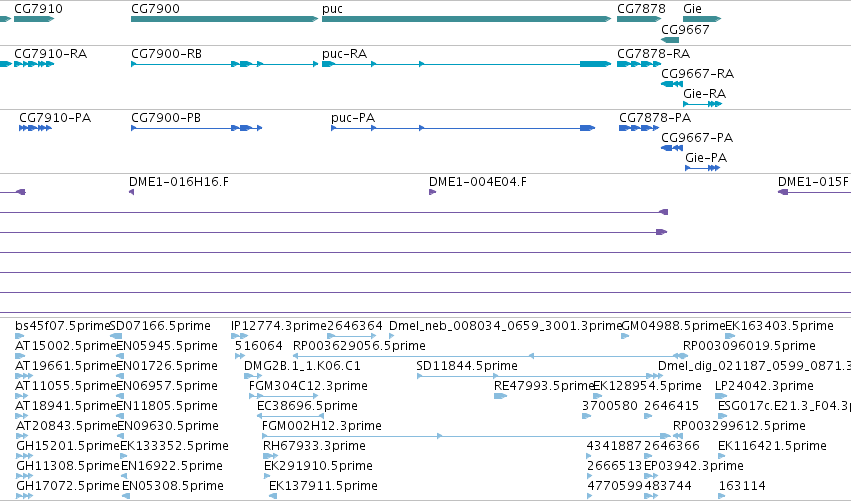
Task: Select the 3700580 feature label
Action: click(x=610, y=406)
